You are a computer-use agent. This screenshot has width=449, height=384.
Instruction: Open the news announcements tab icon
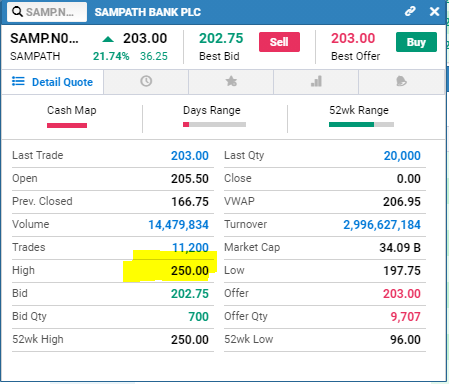[401, 81]
